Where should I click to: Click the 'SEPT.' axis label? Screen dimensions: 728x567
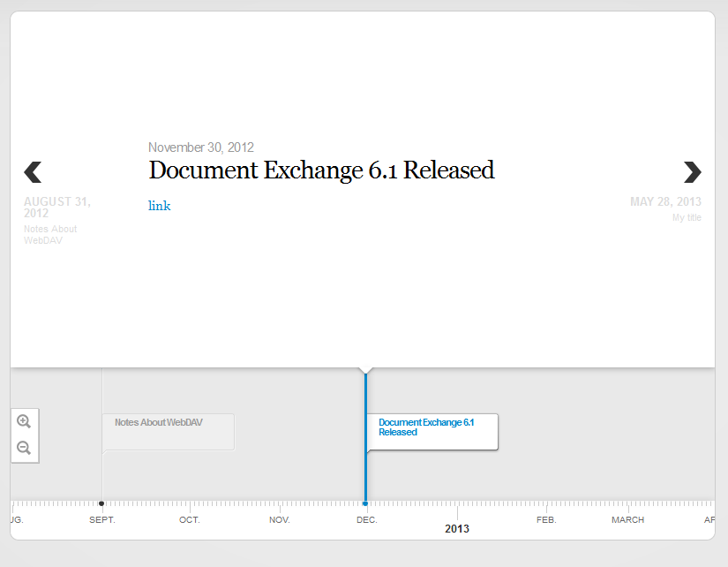point(102,520)
